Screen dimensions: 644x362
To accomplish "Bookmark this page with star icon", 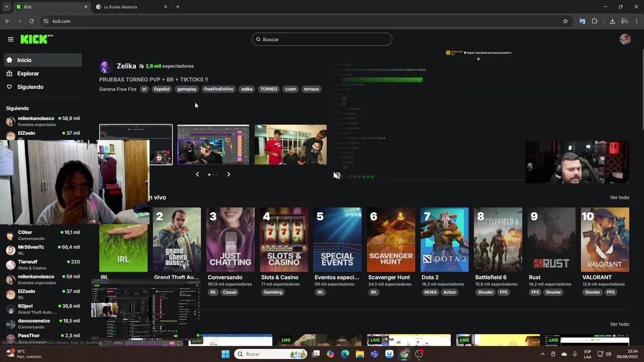I will (x=566, y=21).
